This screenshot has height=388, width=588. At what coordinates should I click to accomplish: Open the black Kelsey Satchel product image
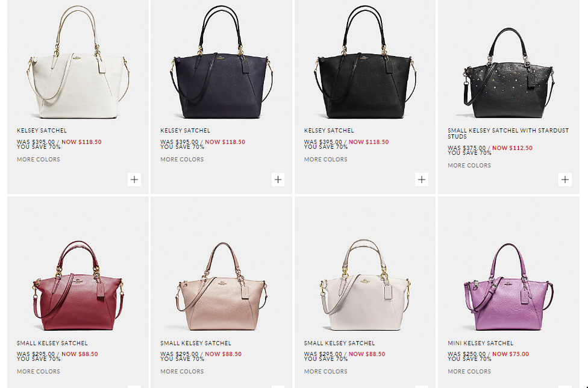click(x=365, y=62)
